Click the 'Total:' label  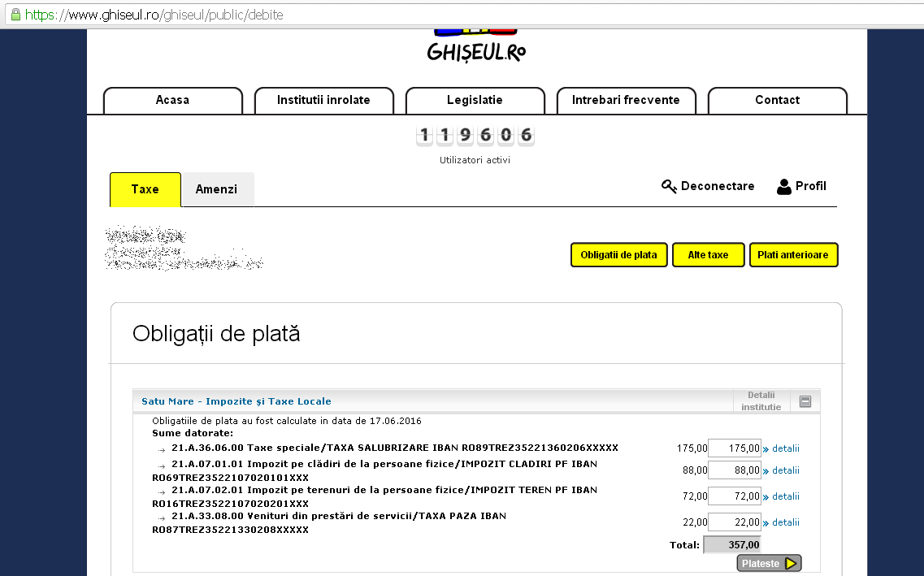point(685,545)
